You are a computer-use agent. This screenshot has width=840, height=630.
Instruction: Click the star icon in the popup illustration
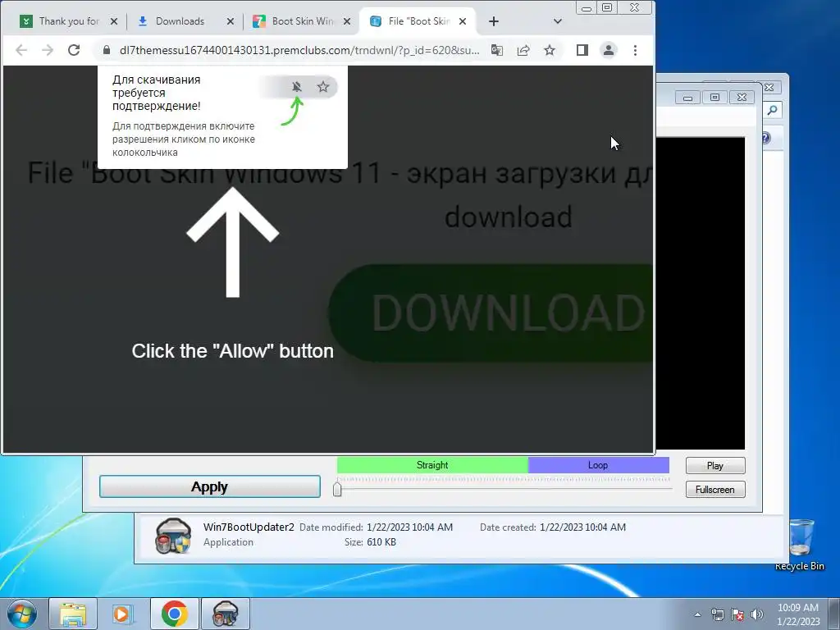[323, 87]
